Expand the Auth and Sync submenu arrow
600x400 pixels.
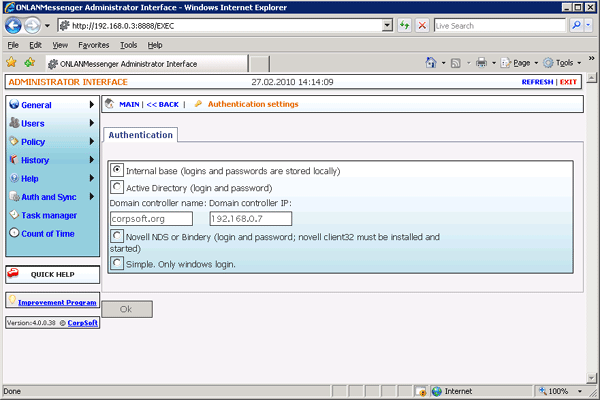point(91,196)
